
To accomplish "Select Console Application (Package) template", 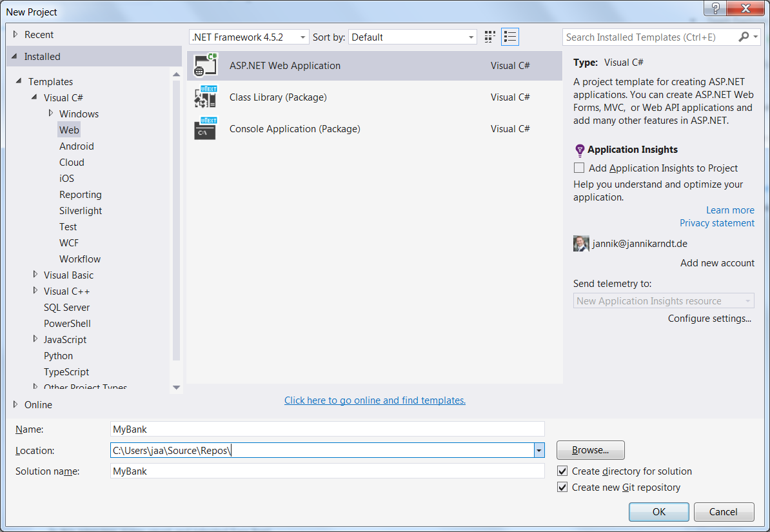I will 375,129.
